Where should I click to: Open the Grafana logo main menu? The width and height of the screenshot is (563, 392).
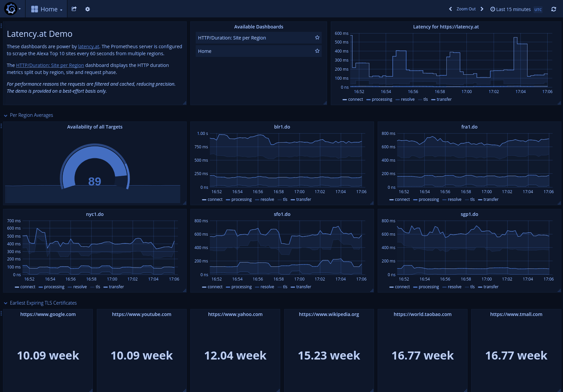point(12,9)
